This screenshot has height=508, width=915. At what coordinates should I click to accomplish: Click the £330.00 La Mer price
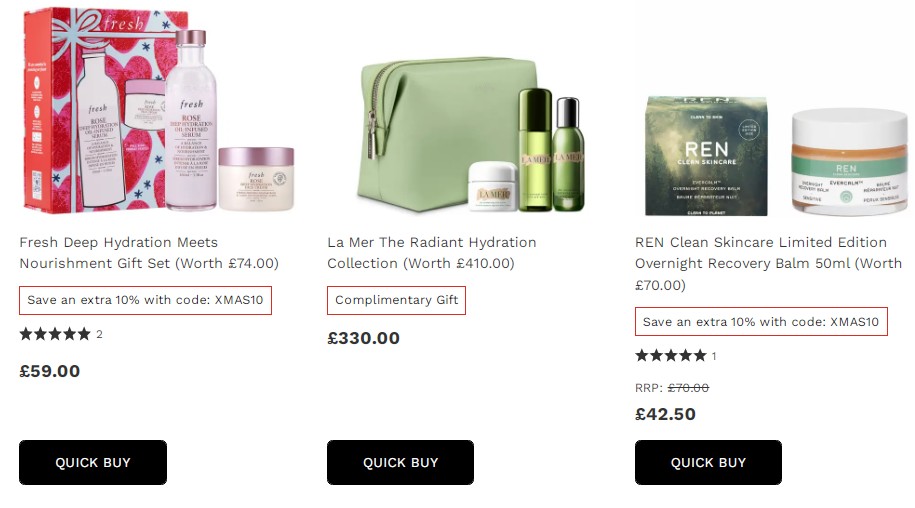tap(364, 338)
